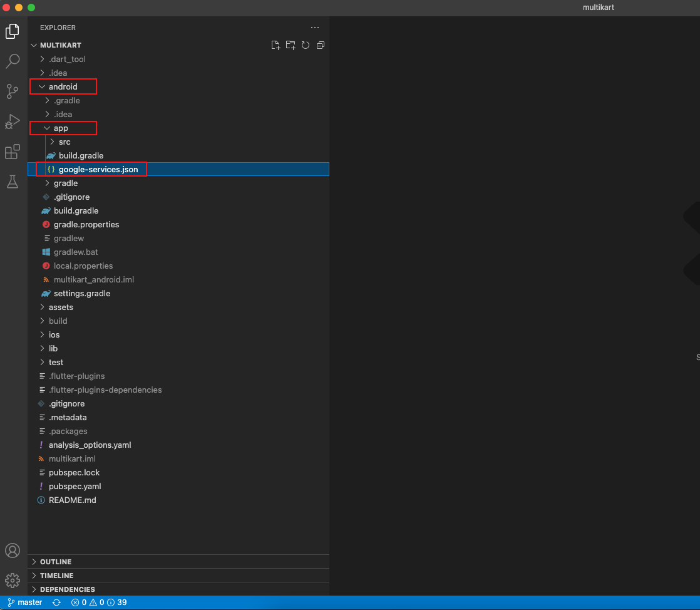This screenshot has height=610, width=700.
Task: Open pubspec.lock file
Action: [178, 472]
